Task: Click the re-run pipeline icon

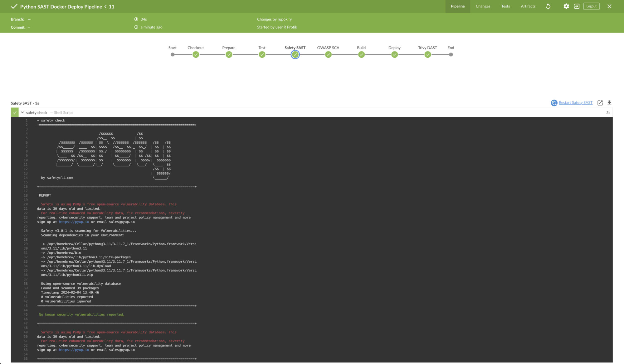Action: 548,6
